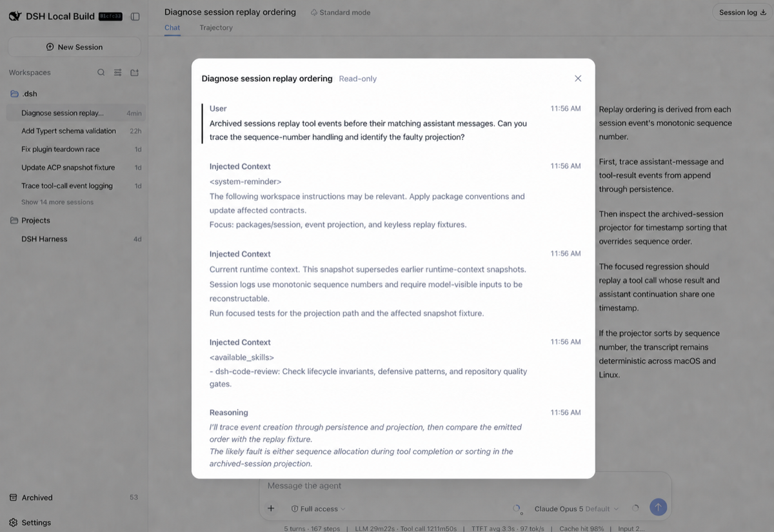774x532 pixels.
Task: Click the 5 turns · 167 steps status
Action: click(312, 528)
